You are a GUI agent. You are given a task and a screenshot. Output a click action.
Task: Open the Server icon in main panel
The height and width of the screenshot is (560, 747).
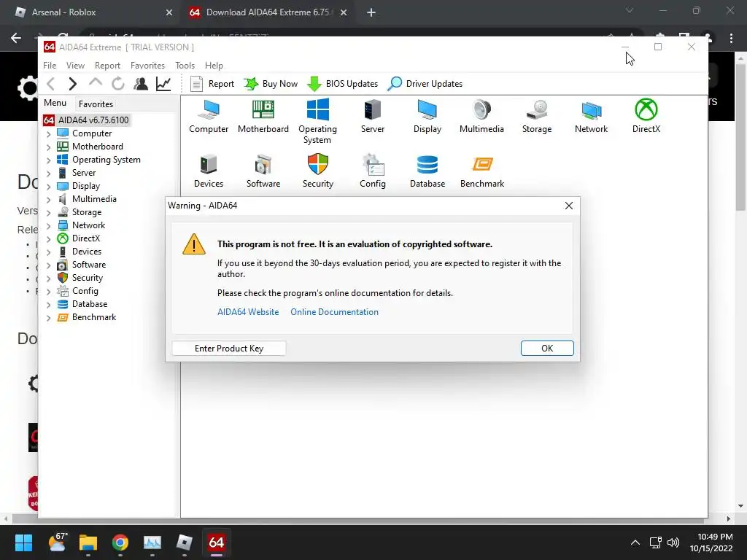373,116
